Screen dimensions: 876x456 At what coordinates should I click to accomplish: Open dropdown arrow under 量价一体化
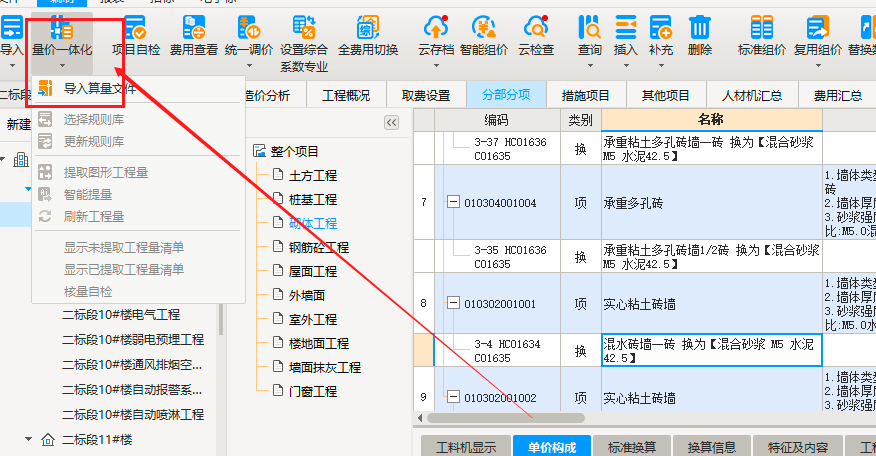(x=62, y=66)
